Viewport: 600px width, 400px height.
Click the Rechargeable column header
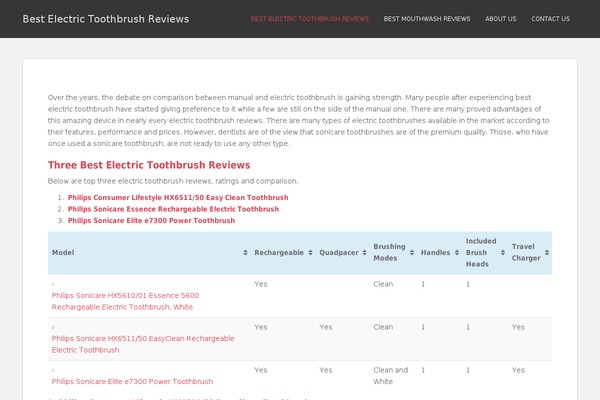pyautogui.click(x=283, y=253)
